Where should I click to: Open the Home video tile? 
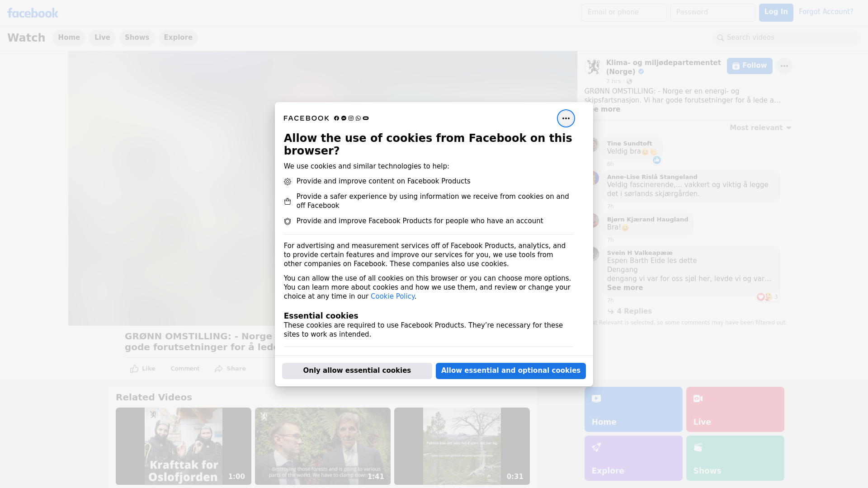633,409
